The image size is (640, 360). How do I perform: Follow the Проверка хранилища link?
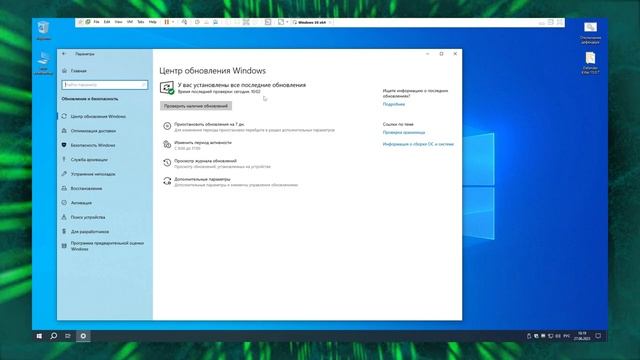[x=404, y=133]
